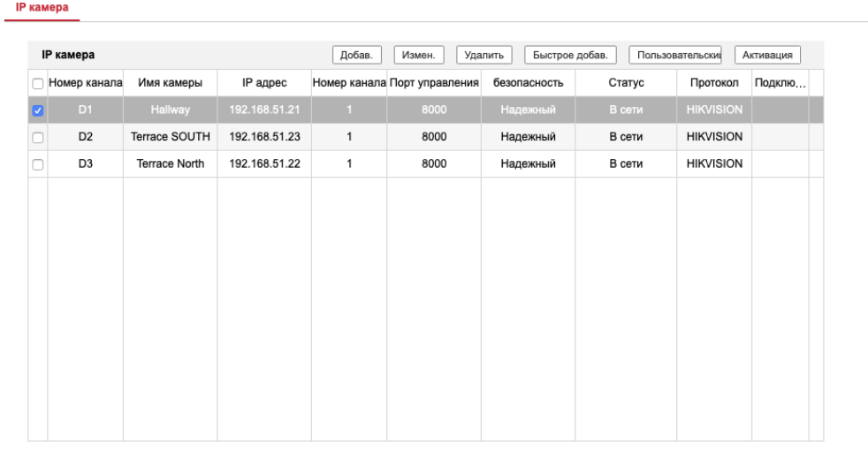Click IP address 192.168.51.22
The height and width of the screenshot is (463, 868).
264,163
